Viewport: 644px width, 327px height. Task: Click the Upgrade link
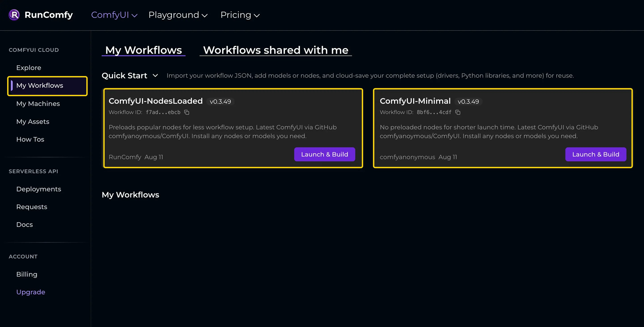click(x=31, y=292)
